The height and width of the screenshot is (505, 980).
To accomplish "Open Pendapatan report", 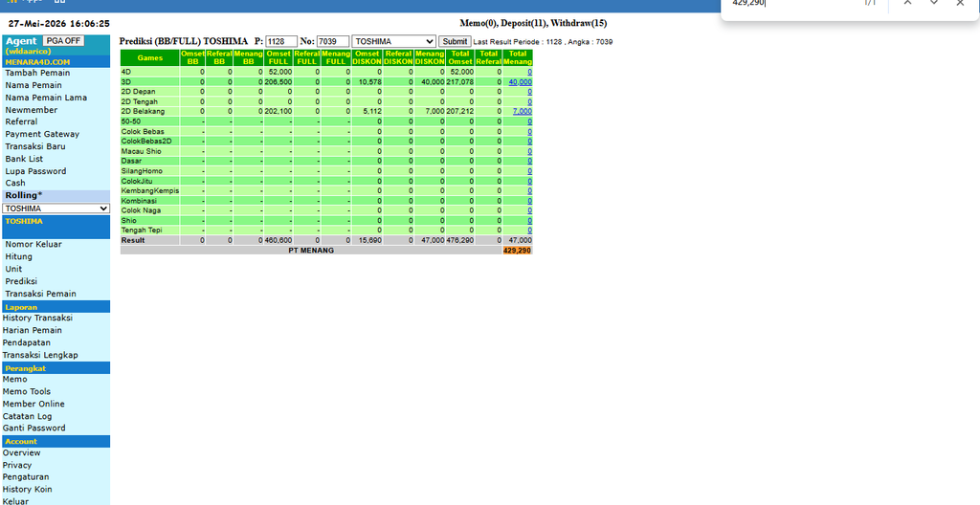I will (x=27, y=342).
